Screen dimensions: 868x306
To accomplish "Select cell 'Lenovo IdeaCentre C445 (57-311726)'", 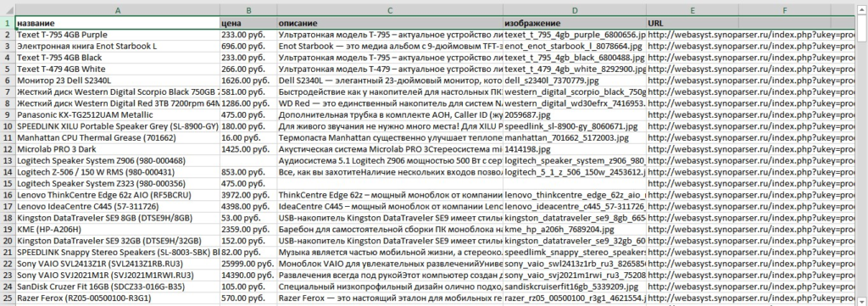I will point(117,206).
